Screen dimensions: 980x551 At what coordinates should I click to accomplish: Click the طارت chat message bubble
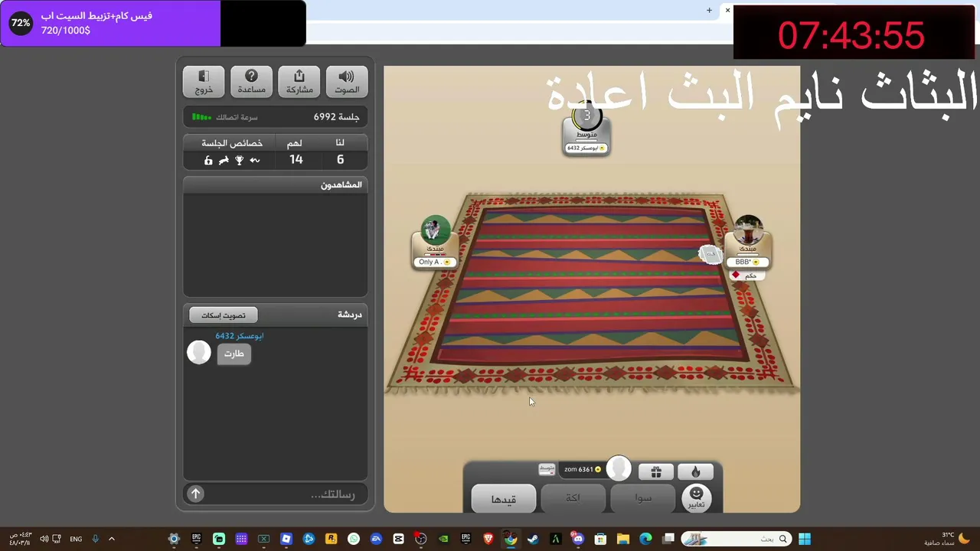point(234,354)
